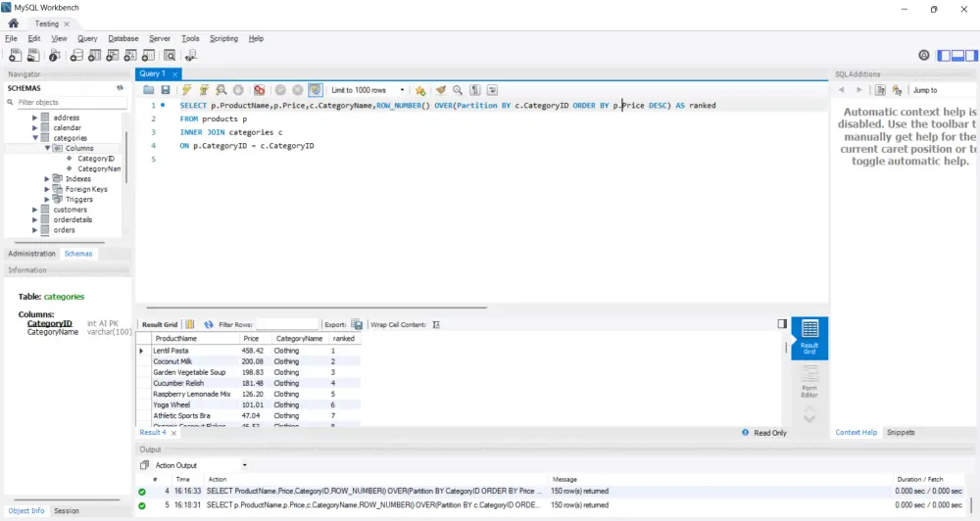Create a new view in active schema

113,56
